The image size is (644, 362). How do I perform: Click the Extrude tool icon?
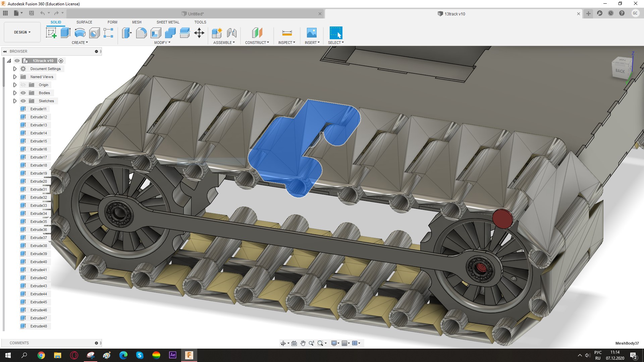(65, 33)
